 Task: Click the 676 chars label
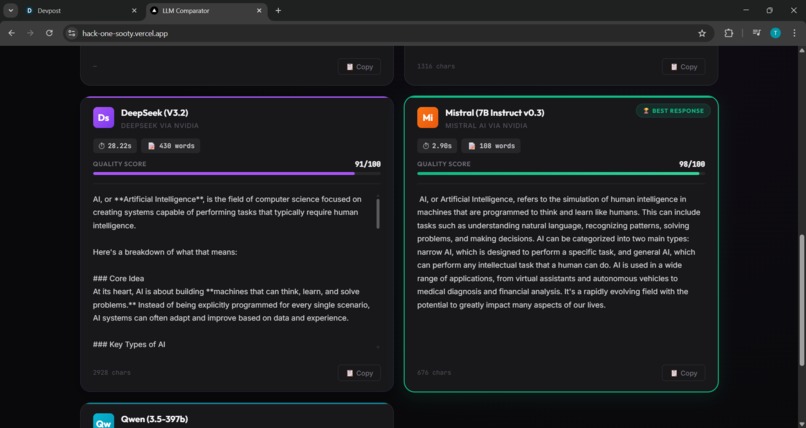coord(434,373)
